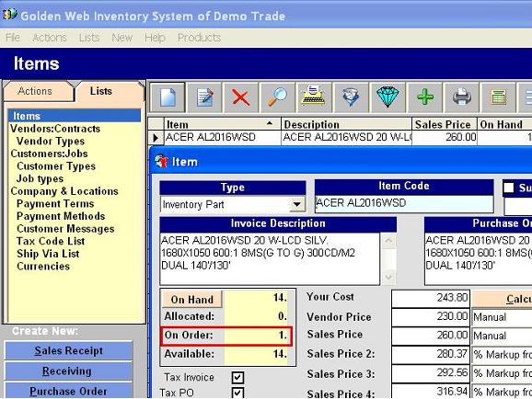Click the Sales Price 2 field 280.37

tap(430, 354)
